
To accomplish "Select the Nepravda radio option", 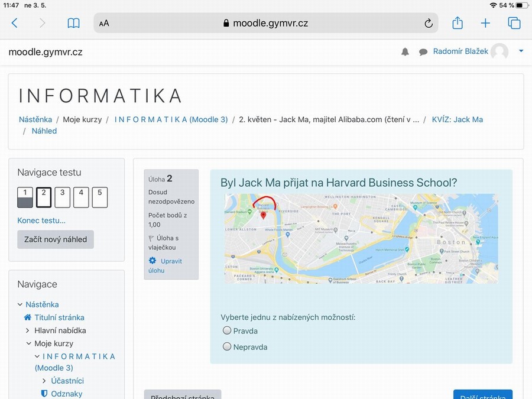I will (227, 346).
